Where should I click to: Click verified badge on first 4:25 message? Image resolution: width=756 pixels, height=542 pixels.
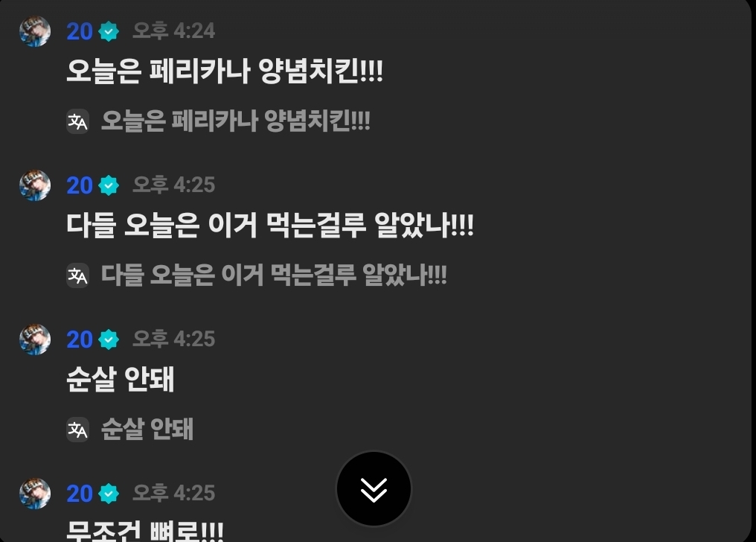point(109,185)
